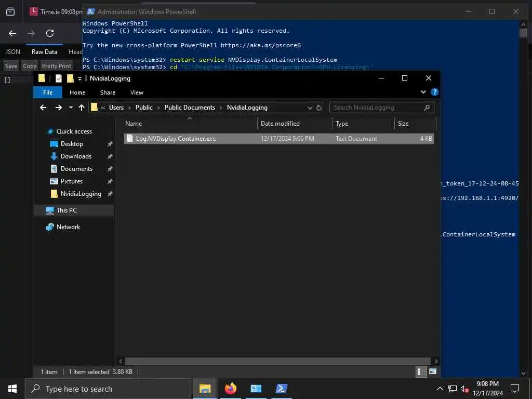The height and width of the screenshot is (399, 532).
Task: Show hidden system tray icons
Action: pyautogui.click(x=440, y=389)
